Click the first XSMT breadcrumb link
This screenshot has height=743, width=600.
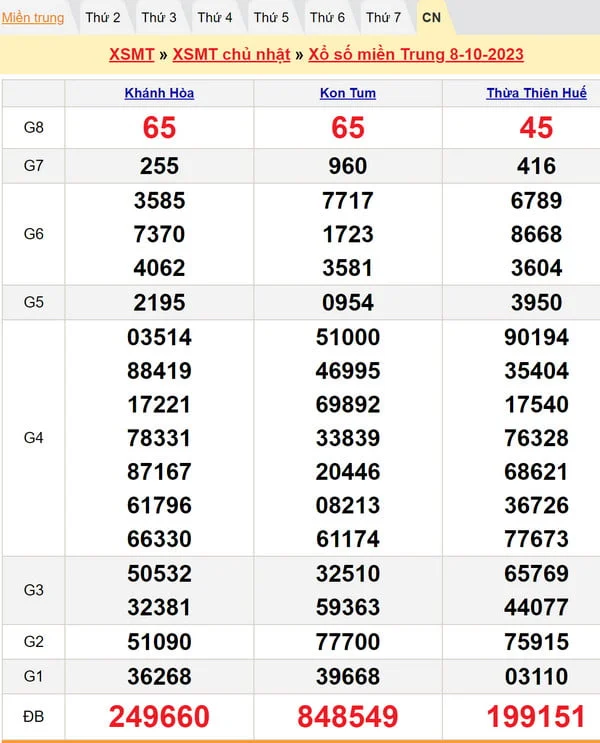point(131,54)
